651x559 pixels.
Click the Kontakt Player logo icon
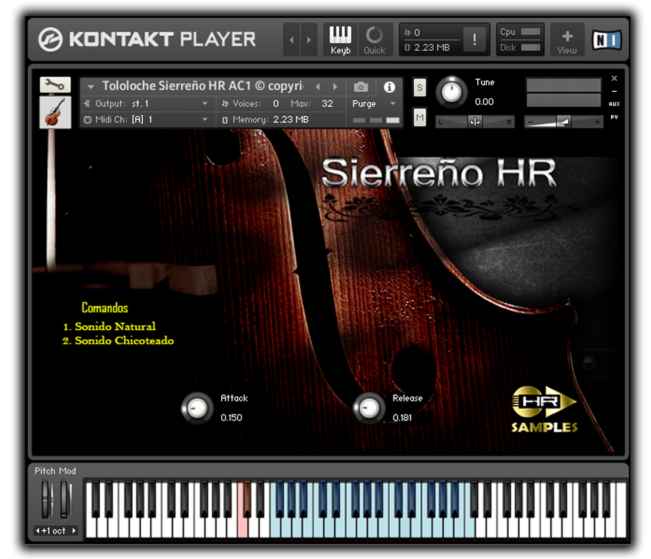click(50, 39)
